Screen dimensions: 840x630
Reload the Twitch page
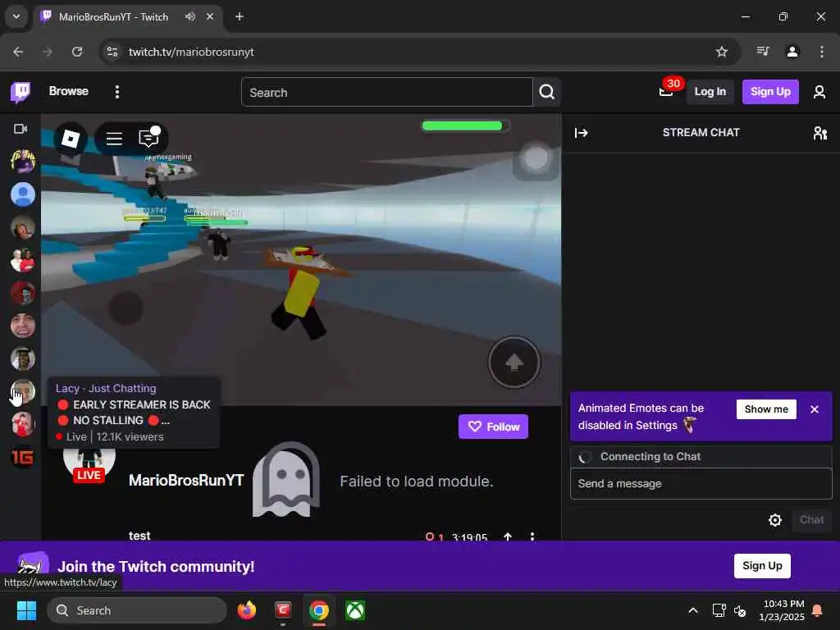77,52
